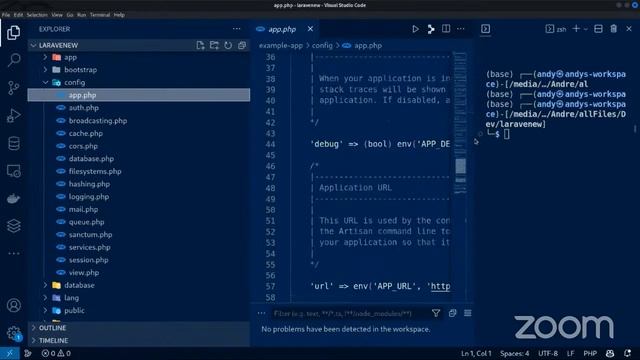Click the config breadcrumb segment

point(322,45)
